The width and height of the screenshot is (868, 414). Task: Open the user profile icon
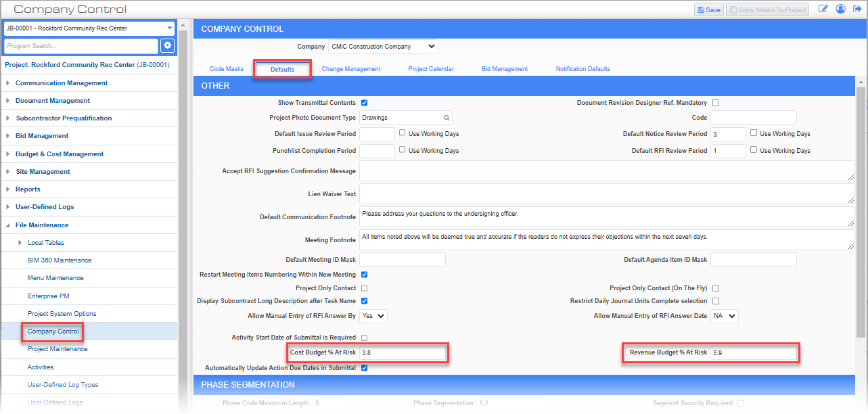tap(841, 9)
